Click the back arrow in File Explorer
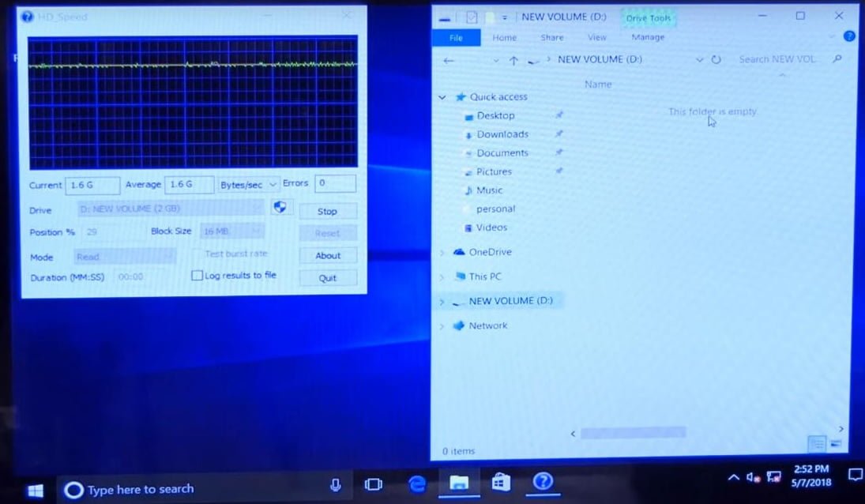This screenshot has width=865, height=504. click(x=449, y=60)
